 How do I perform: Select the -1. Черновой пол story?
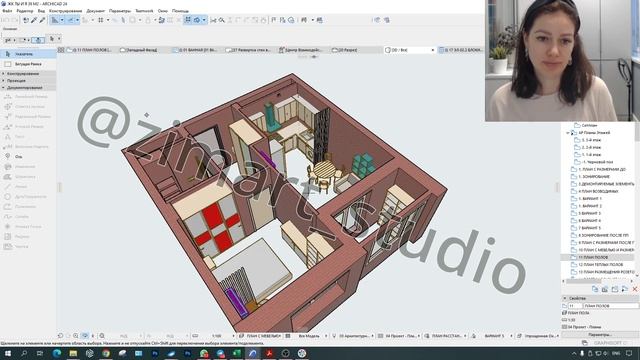point(597,162)
